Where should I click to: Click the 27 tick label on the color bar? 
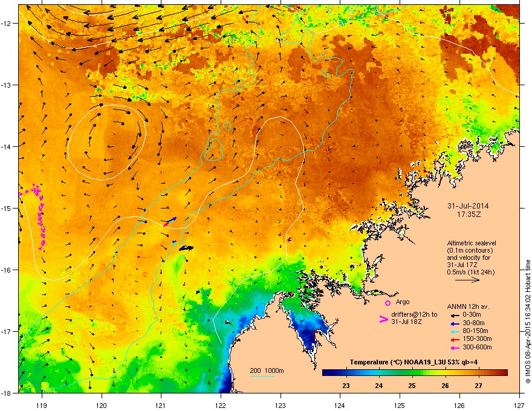pyautogui.click(x=478, y=386)
